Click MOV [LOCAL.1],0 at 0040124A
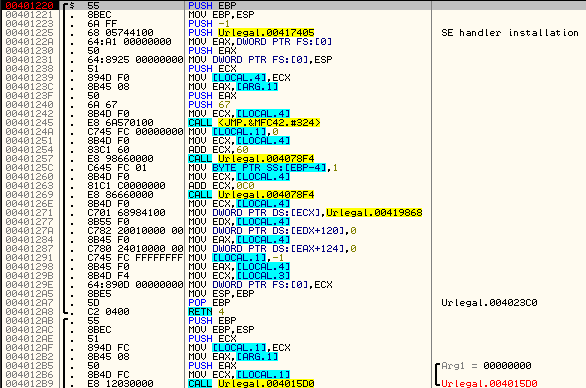Viewport: 586px width, 388px height. click(233, 132)
